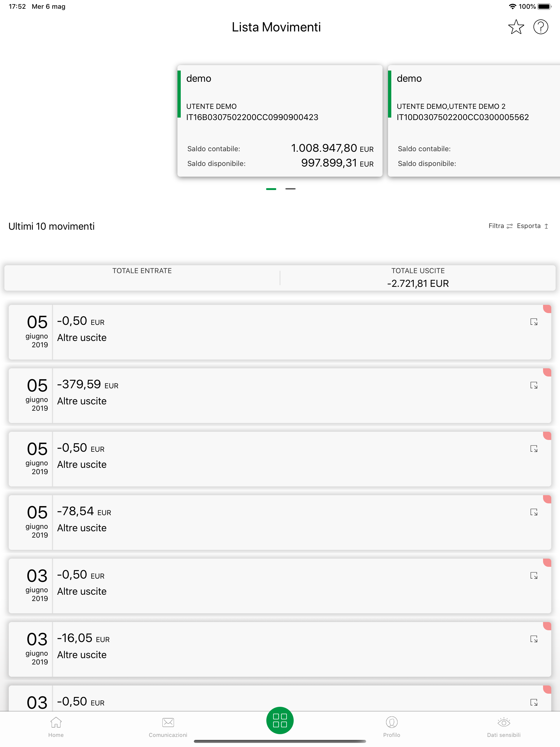Check the battery indicator icon
This screenshot has height=747, width=560.
coord(544,6)
